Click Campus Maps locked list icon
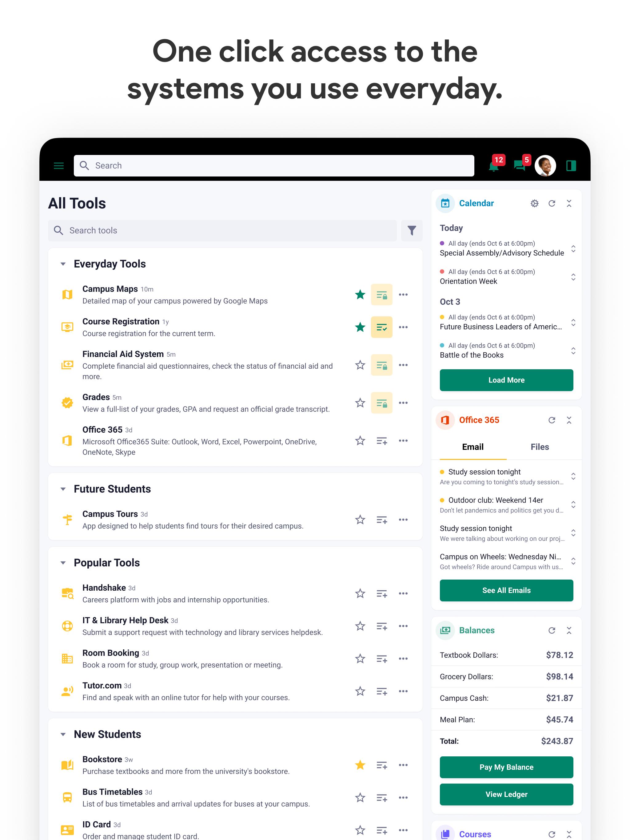Image resolution: width=630 pixels, height=840 pixels. click(381, 295)
